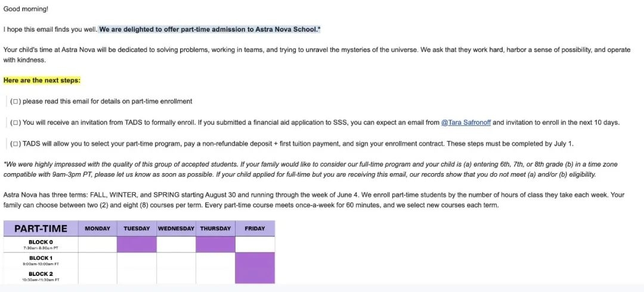Viewport: 644px width, 292px height.
Task: Click the purple Friday schedule cell
Action: coord(255,268)
